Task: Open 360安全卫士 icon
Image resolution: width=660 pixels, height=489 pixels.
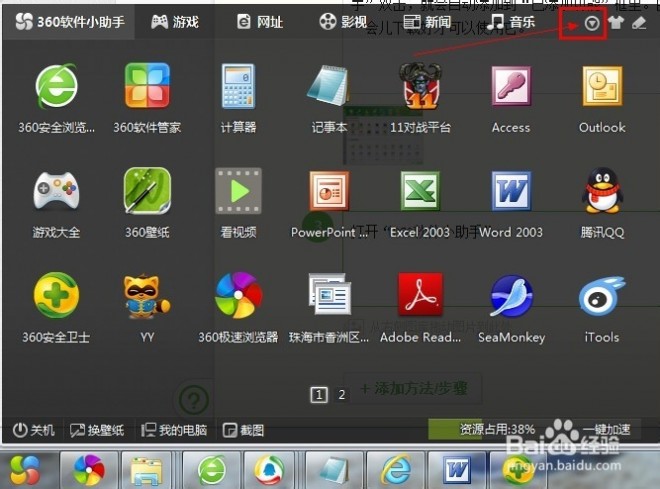Action: click(x=56, y=295)
